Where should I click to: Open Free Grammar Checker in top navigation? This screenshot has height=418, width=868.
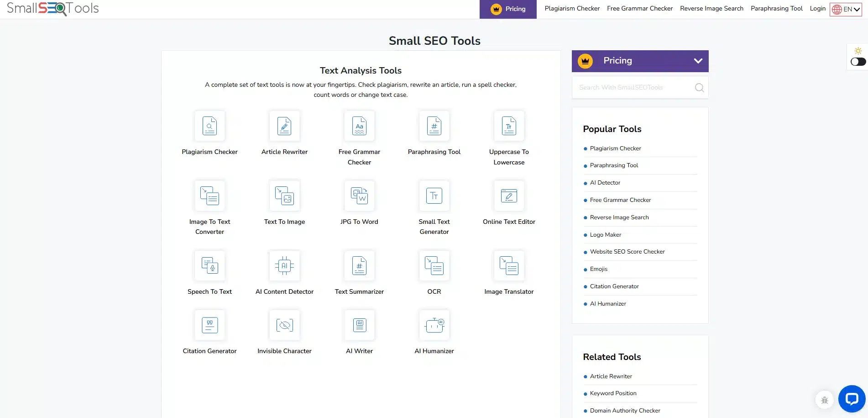click(x=640, y=9)
